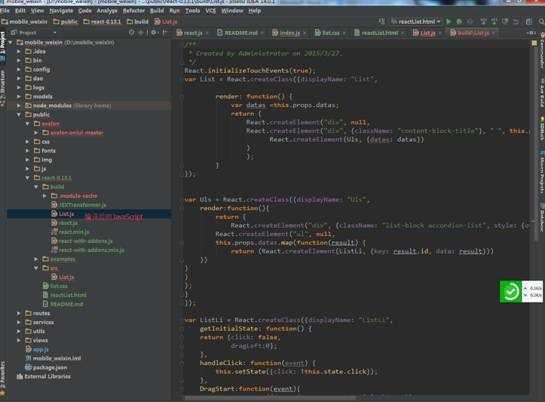Viewport: 545px width, 402px height.
Task: Click the green Run button
Action: tap(448, 22)
